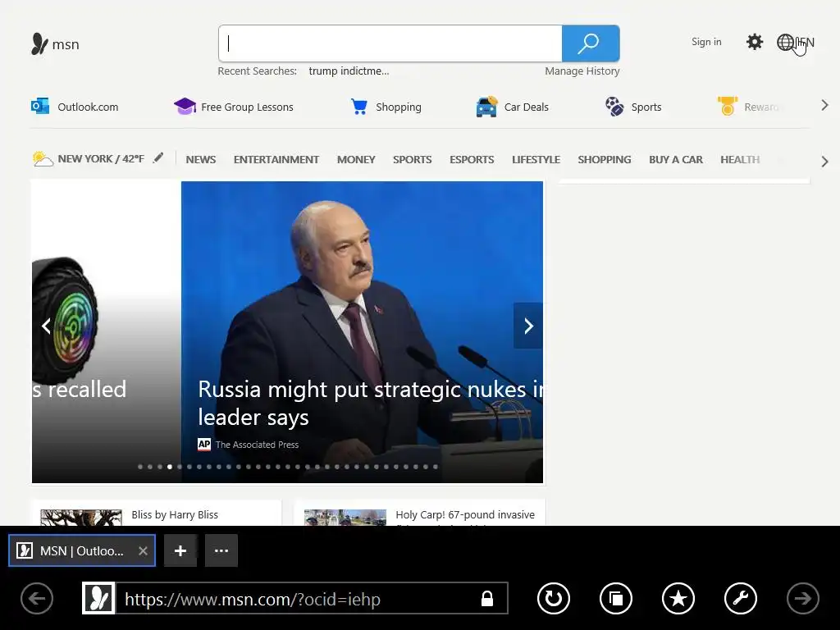Open the SPORTS category

coord(412,160)
